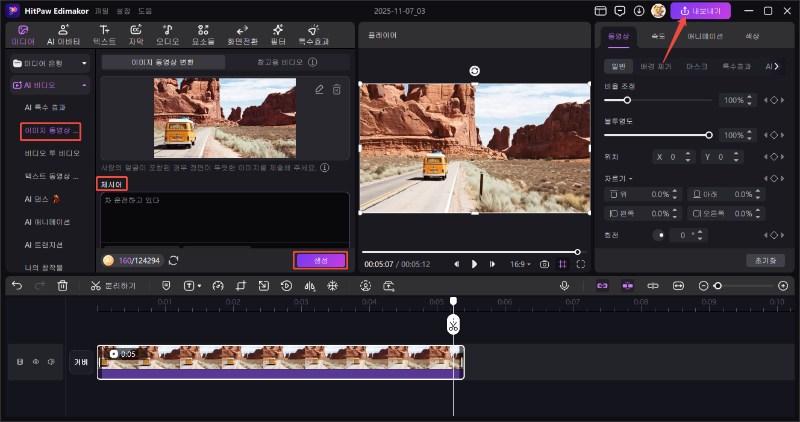Viewport: 800px width, 422px height.
Task: Increase the scale 100% stepper
Action: (x=749, y=97)
